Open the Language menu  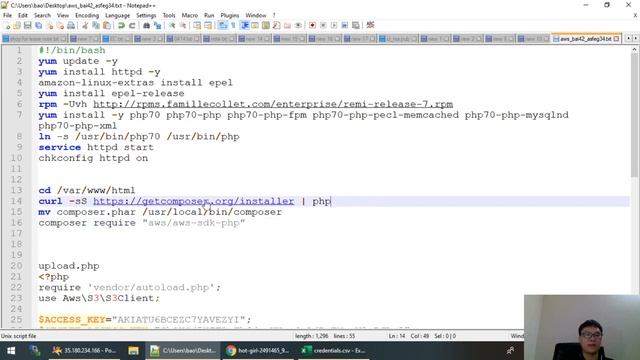tap(118, 16)
